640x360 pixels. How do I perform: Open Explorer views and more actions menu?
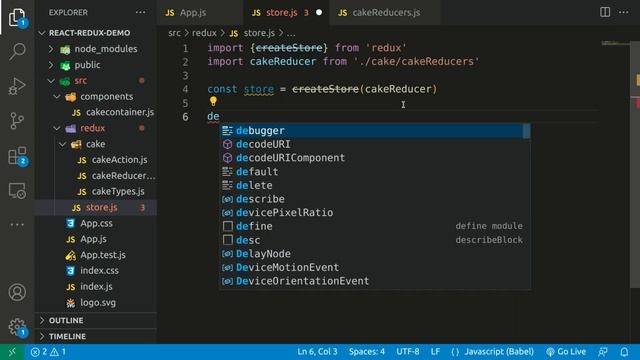click(140, 12)
